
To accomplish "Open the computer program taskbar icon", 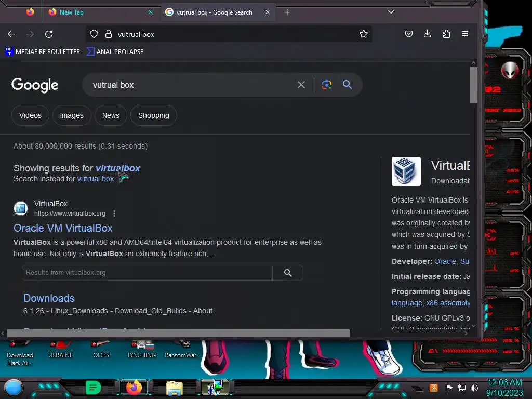I will point(215,388).
